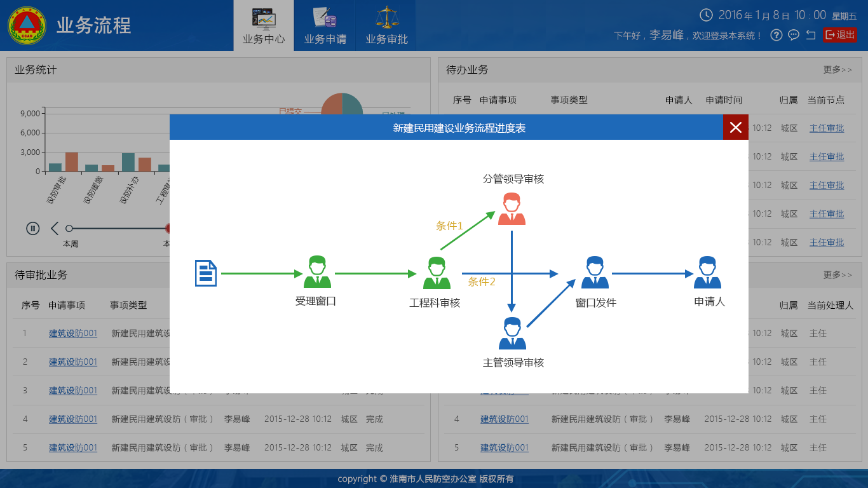Image resolution: width=868 pixels, height=488 pixels.
Task: Click the help question mark icon
Action: tap(776, 35)
